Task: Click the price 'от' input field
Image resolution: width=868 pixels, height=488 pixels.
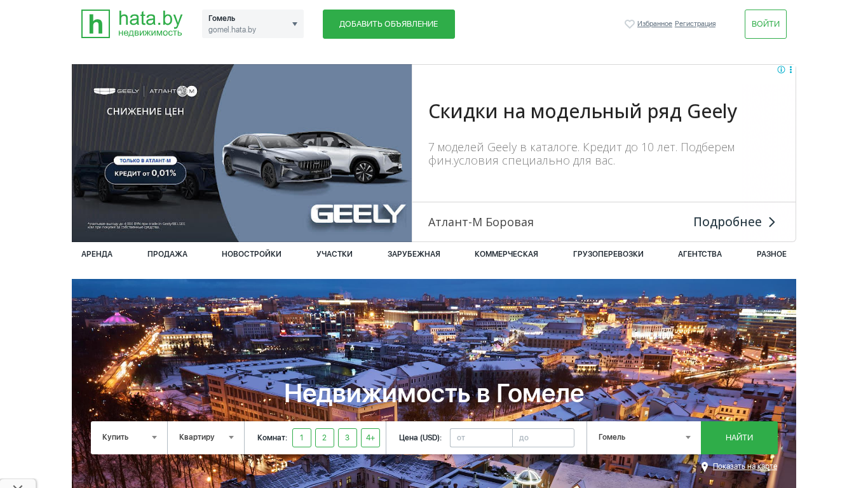Action: [481, 438]
